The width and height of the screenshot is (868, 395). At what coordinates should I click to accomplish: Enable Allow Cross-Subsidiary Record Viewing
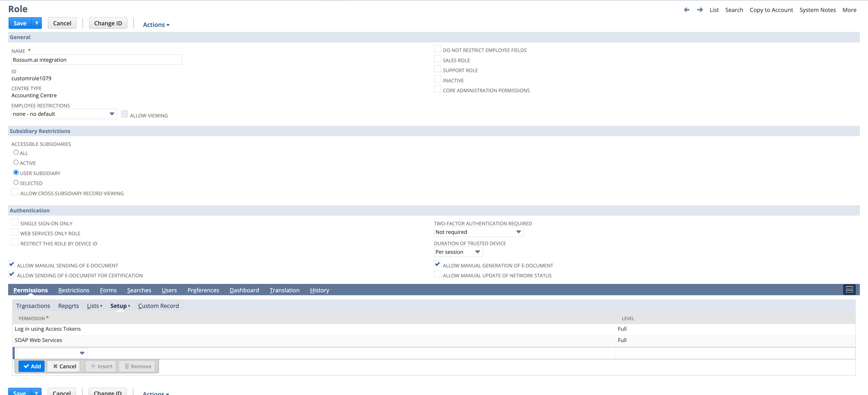(x=15, y=192)
